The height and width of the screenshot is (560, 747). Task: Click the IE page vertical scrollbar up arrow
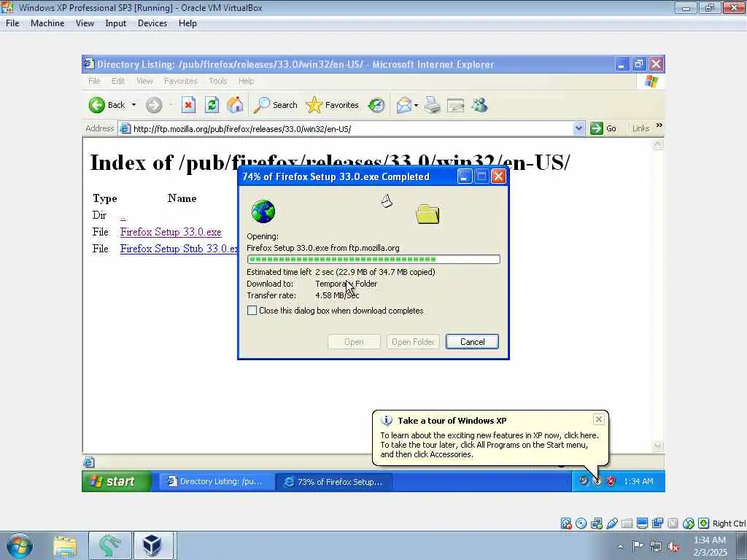(x=658, y=145)
